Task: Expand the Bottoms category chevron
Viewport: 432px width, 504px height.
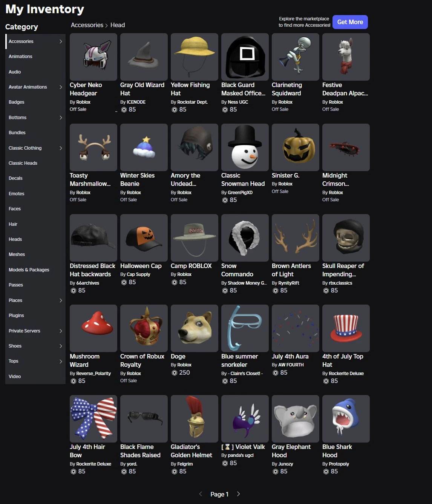Action: (x=61, y=118)
